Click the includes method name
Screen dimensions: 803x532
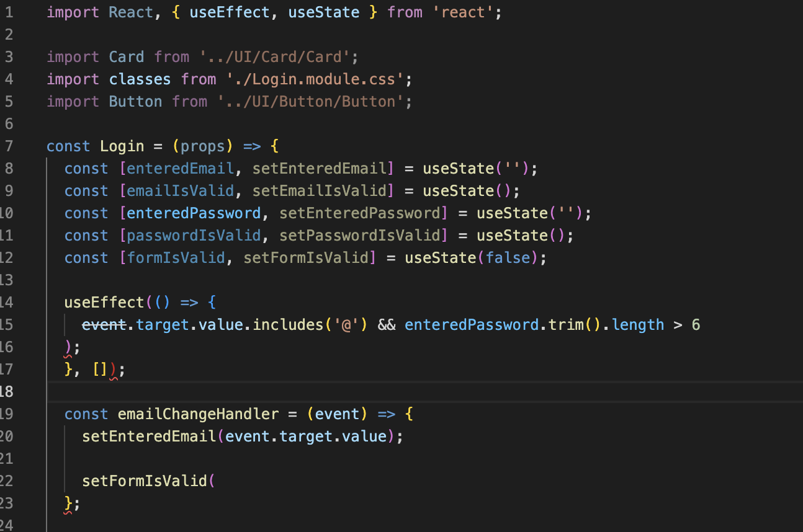tap(288, 325)
